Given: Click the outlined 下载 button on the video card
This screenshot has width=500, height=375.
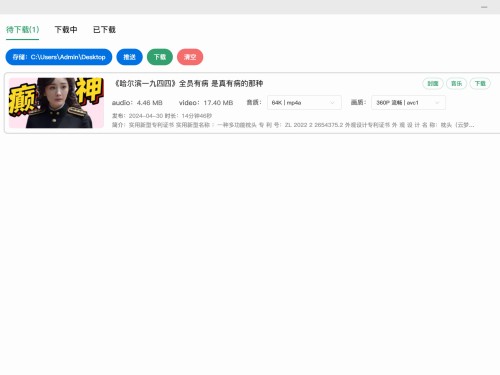Looking at the screenshot, I should tap(480, 83).
